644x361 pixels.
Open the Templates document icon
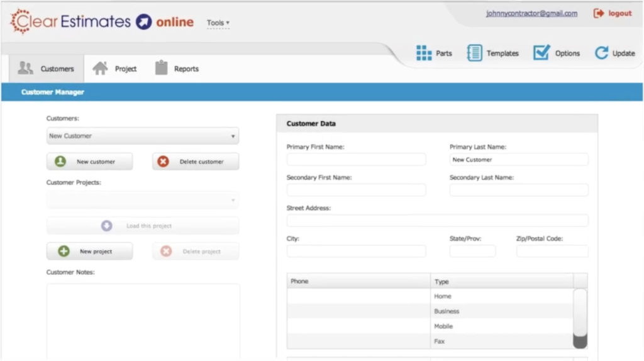(x=474, y=53)
